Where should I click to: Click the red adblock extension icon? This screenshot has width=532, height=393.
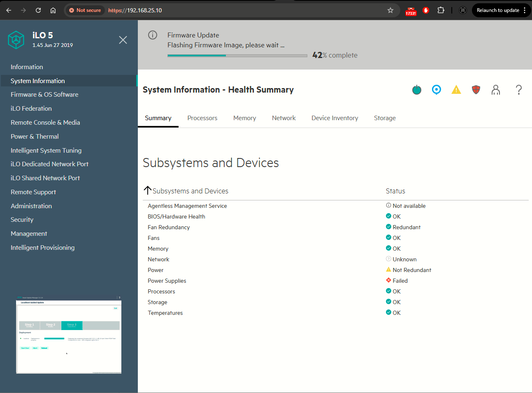pyautogui.click(x=426, y=10)
